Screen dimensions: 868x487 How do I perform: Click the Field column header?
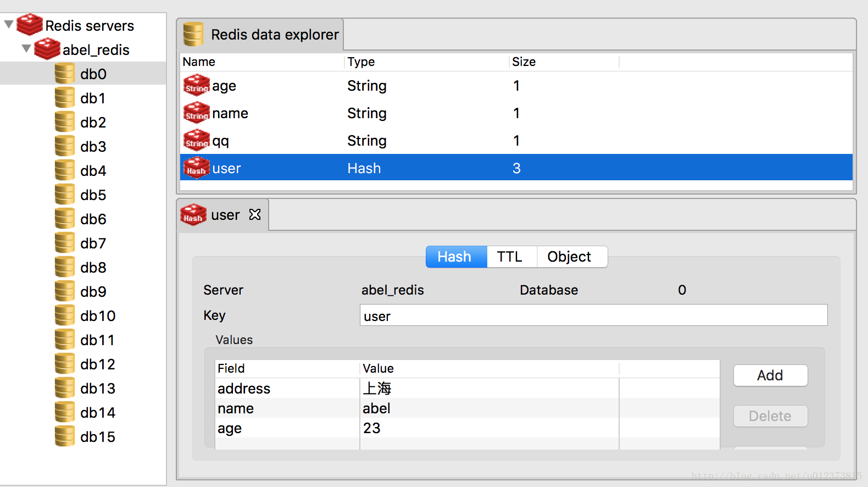(287, 368)
